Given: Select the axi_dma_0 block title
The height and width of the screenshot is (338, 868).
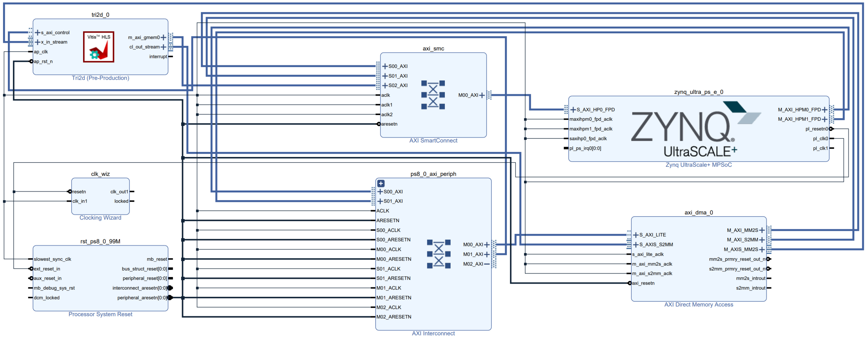Looking at the screenshot, I should (x=699, y=212).
